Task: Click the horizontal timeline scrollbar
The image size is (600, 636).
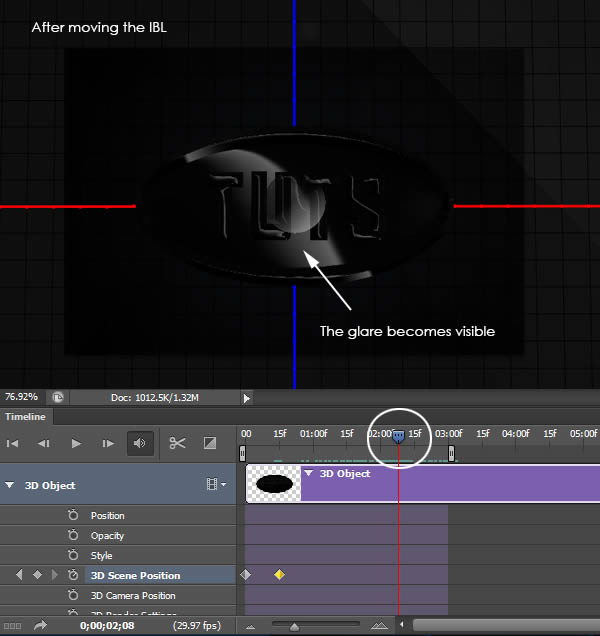Action: (x=506, y=625)
